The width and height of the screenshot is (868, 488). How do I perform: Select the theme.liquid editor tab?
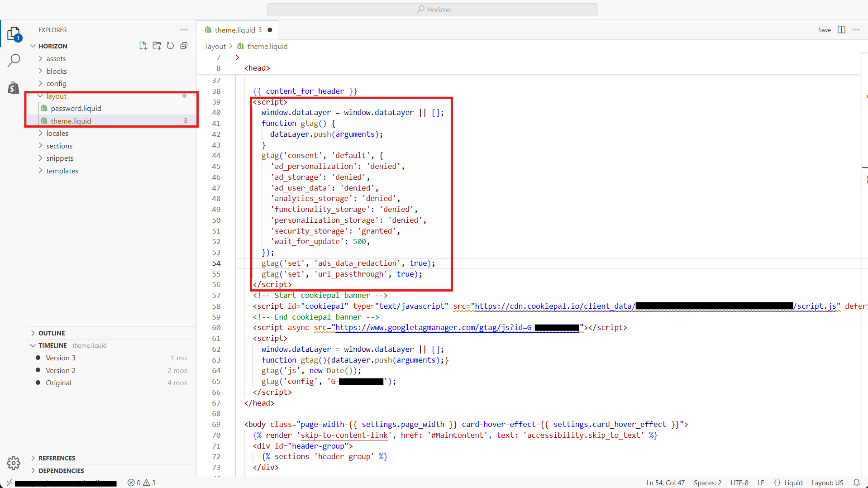pyautogui.click(x=236, y=29)
